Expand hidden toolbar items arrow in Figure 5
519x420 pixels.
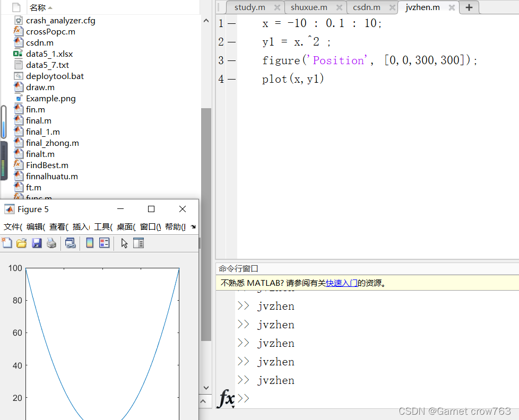point(193,227)
